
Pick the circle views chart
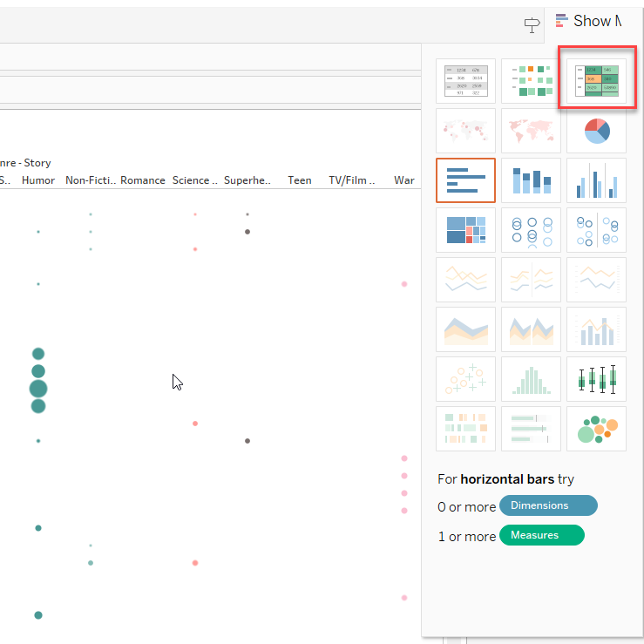[531, 230]
